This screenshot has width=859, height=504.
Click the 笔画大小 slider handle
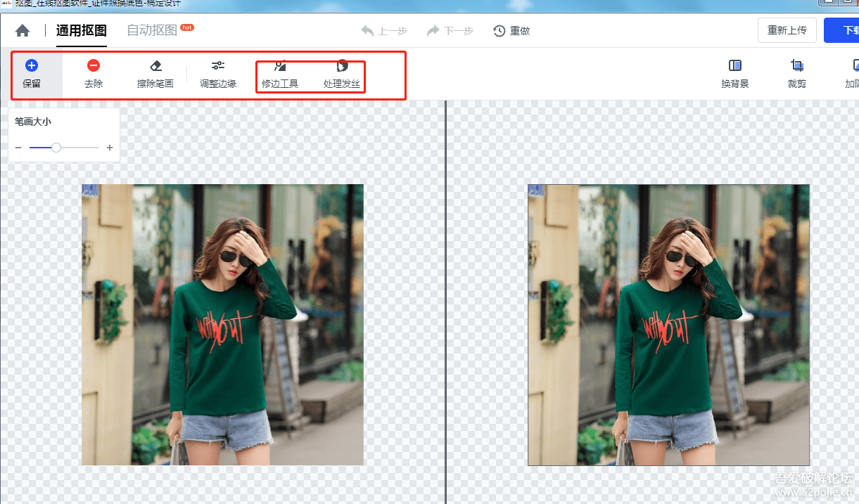[56, 148]
